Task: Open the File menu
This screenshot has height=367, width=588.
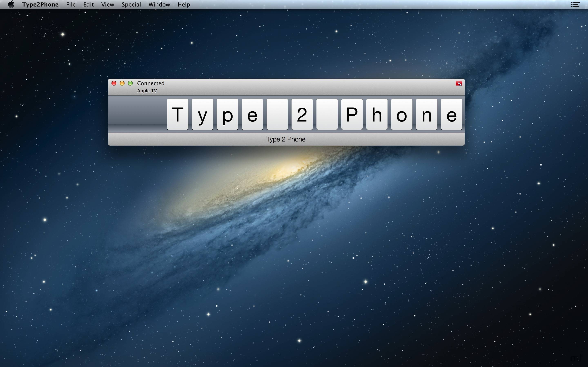Action: pos(71,4)
